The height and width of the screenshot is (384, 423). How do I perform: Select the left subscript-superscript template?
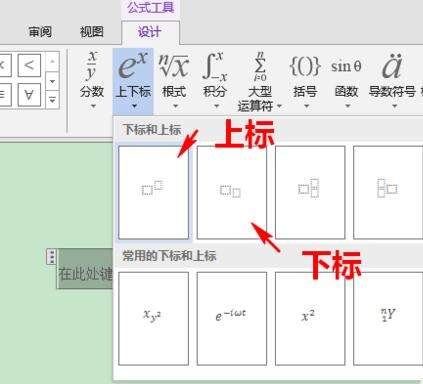coord(388,192)
